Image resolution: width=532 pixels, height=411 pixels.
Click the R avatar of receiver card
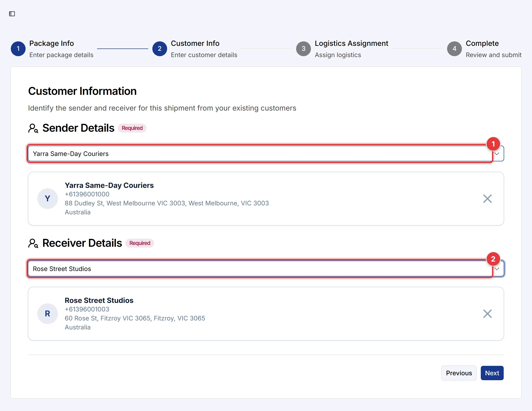47,313
